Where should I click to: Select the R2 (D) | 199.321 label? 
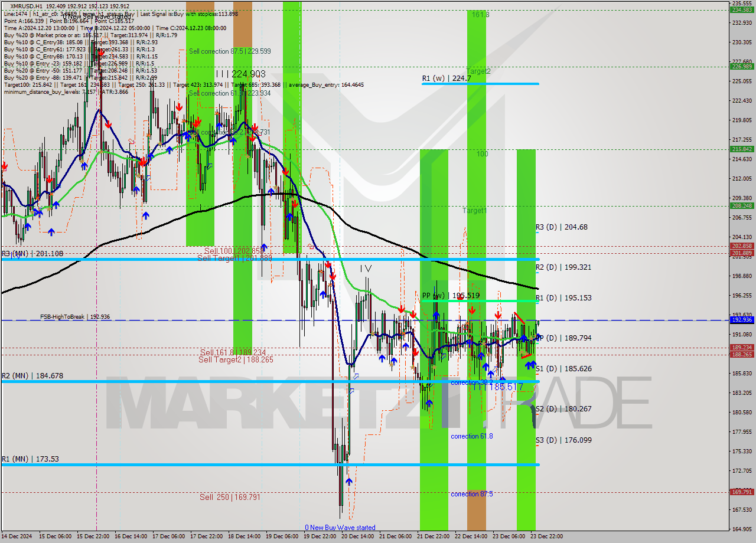pos(563,267)
